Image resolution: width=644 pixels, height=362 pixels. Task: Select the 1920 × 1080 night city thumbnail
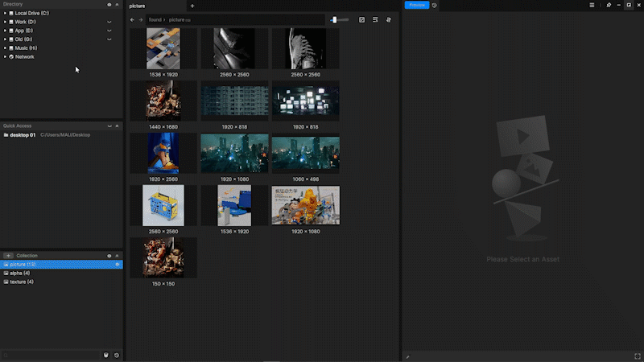coord(234,153)
